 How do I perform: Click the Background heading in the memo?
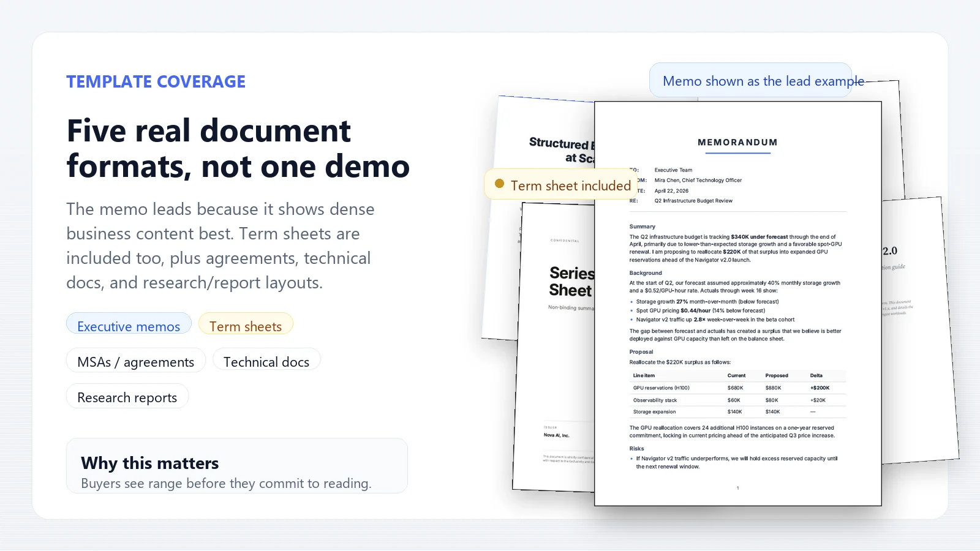646,273
